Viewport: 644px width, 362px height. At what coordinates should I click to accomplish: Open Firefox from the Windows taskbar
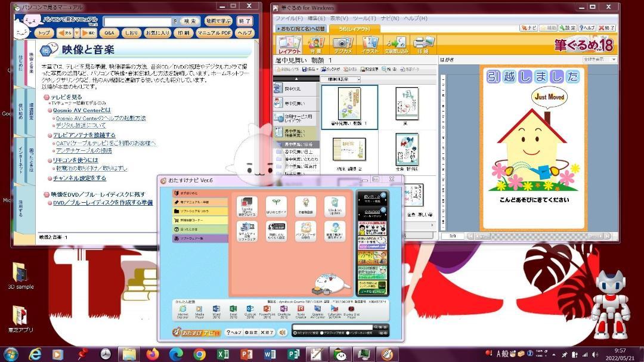point(153,354)
